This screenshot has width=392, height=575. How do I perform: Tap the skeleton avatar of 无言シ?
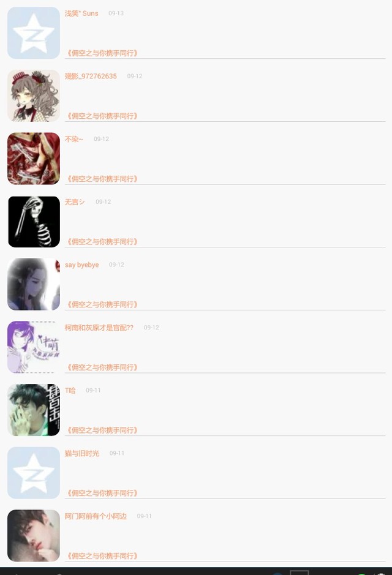coord(33,222)
